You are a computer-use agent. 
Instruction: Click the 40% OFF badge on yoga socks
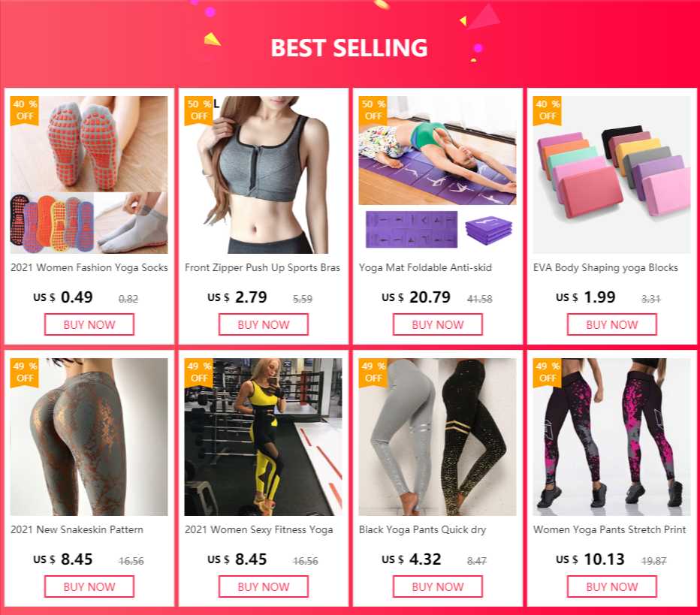(25, 110)
